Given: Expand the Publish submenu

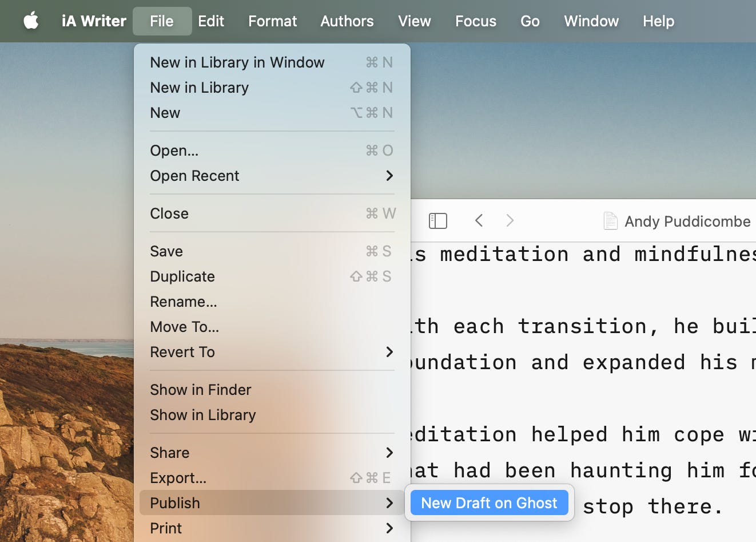Looking at the screenshot, I should click(x=272, y=503).
